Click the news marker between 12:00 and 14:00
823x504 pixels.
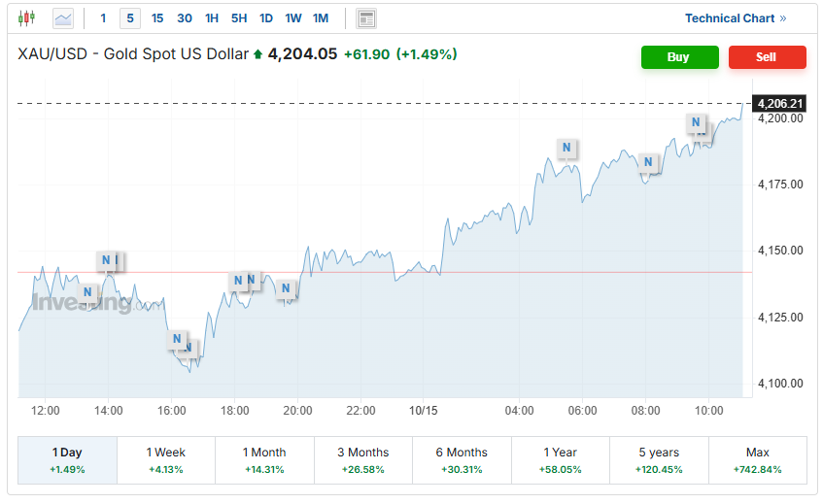click(x=87, y=291)
